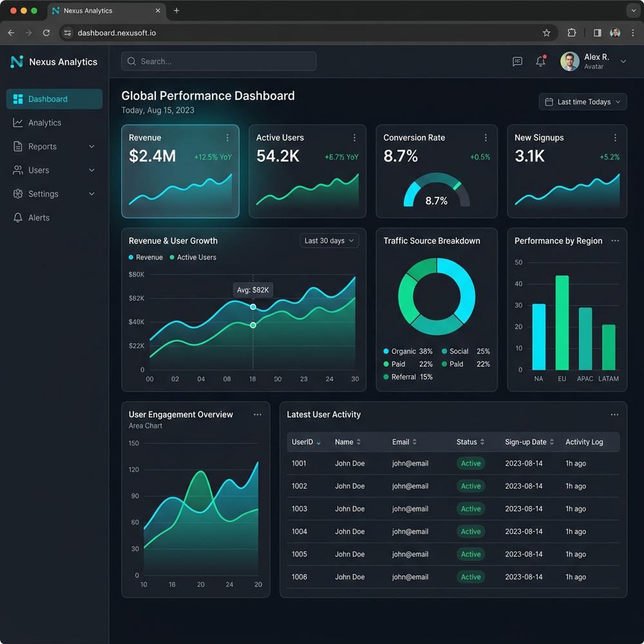Open browser three-dot menu
This screenshot has height=644, width=644.
coord(632,33)
